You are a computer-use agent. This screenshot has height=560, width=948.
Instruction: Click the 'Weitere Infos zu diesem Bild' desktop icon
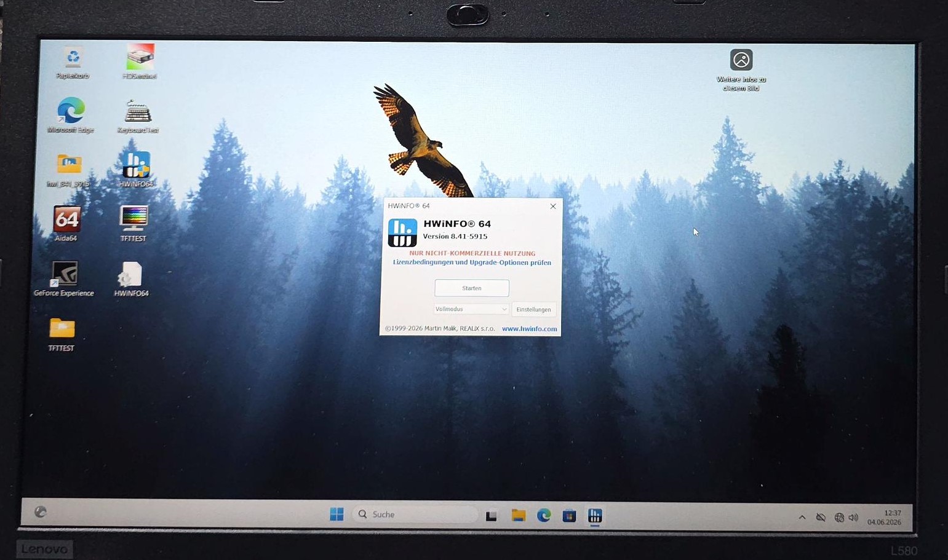coord(741,70)
